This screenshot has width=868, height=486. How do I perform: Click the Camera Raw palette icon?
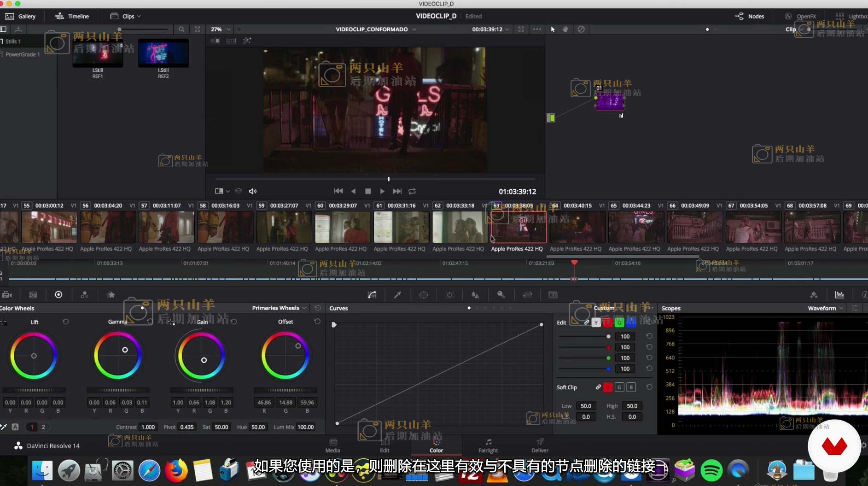[x=7, y=295]
